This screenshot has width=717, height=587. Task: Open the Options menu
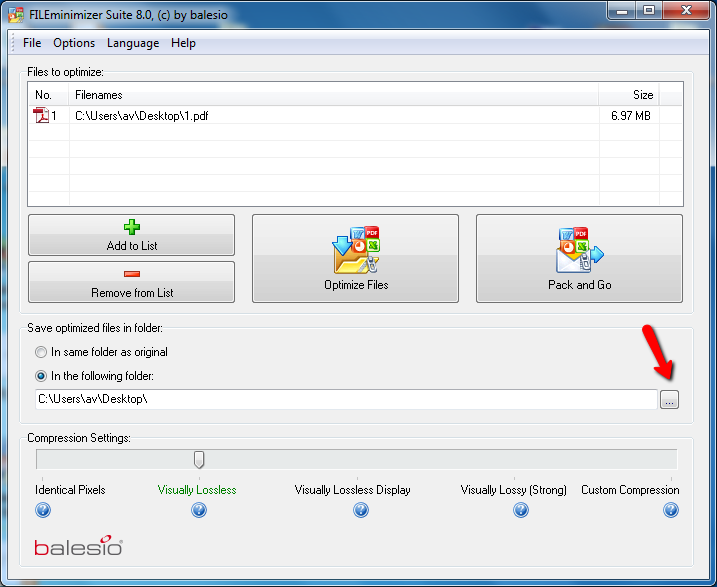[x=74, y=43]
